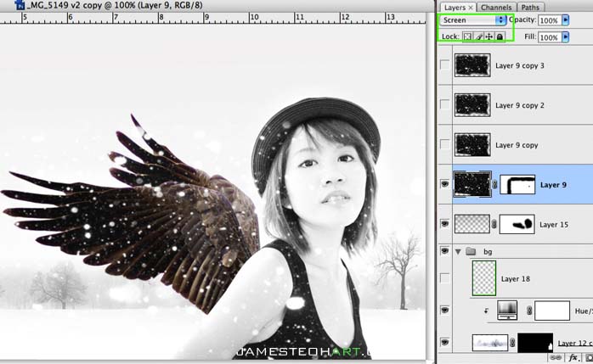Image resolution: width=593 pixels, height=364 pixels.
Task: Show Layer 9 copy 3 via visibility box
Action: (x=445, y=65)
